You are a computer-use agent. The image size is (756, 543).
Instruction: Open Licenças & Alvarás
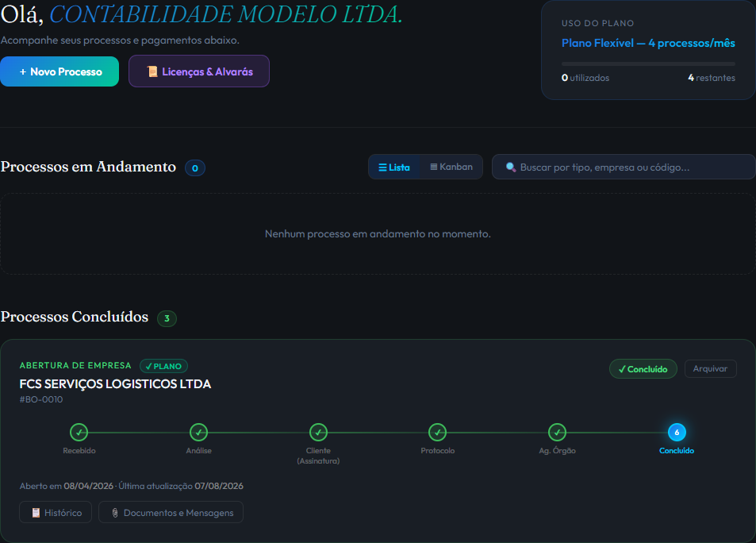tap(198, 71)
